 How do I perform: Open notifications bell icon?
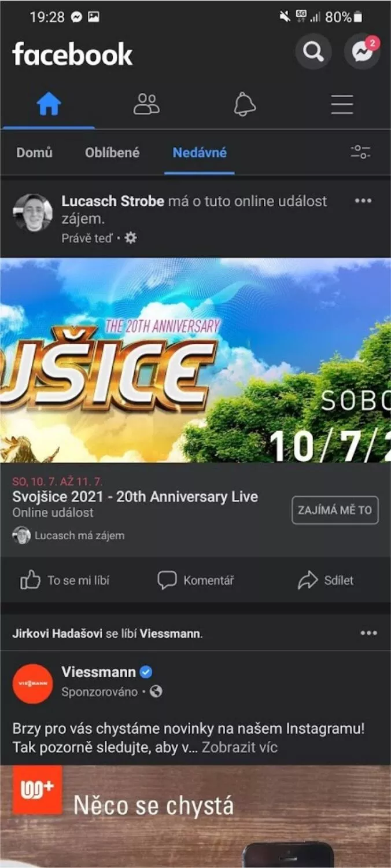(245, 105)
